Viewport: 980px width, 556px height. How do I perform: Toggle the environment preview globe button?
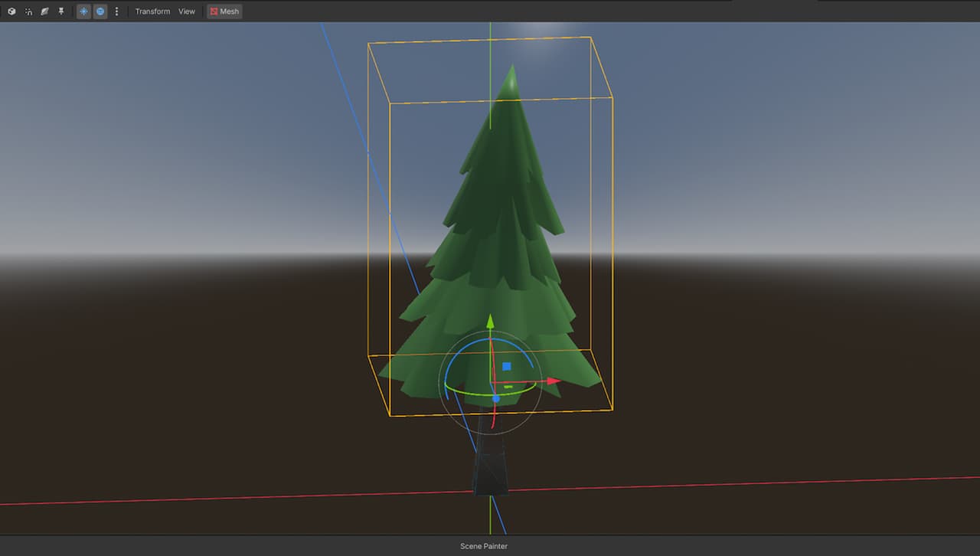(x=100, y=11)
